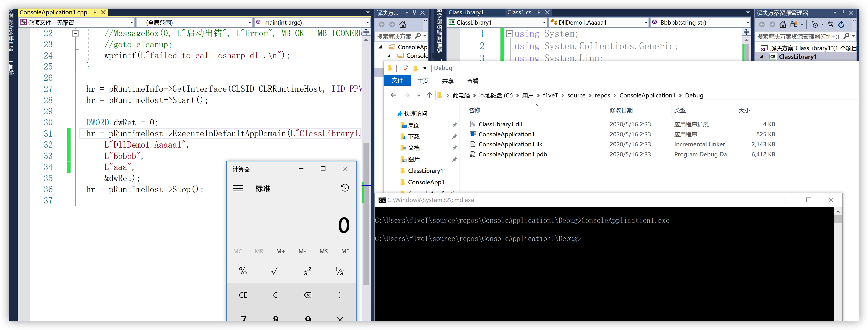The image size is (868, 330).
Task: Collapse the ConsoleAp solution tree node
Action: [380, 47]
